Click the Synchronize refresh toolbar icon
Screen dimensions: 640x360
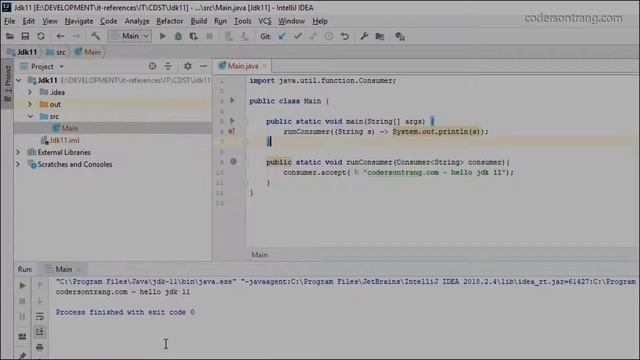click(41, 36)
